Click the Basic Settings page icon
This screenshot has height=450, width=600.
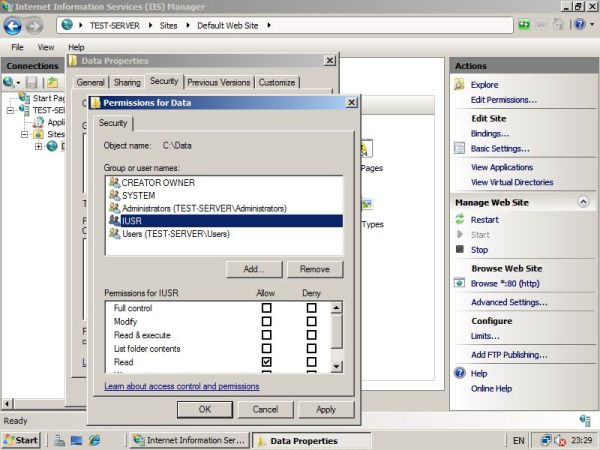point(459,148)
